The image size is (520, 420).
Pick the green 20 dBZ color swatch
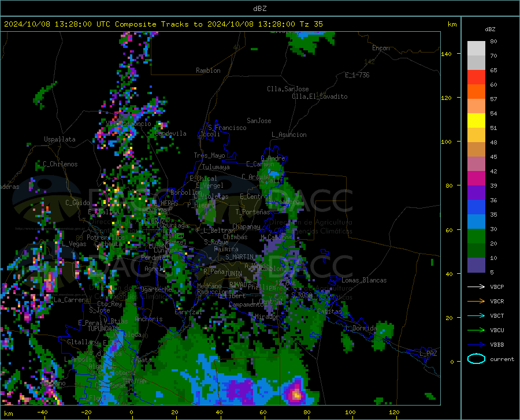pos(476,236)
